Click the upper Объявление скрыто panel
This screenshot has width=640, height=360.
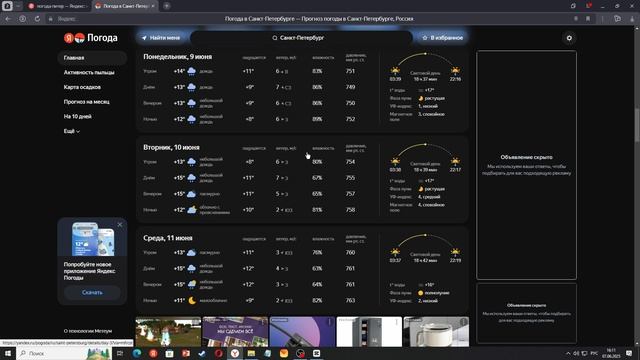(526, 165)
